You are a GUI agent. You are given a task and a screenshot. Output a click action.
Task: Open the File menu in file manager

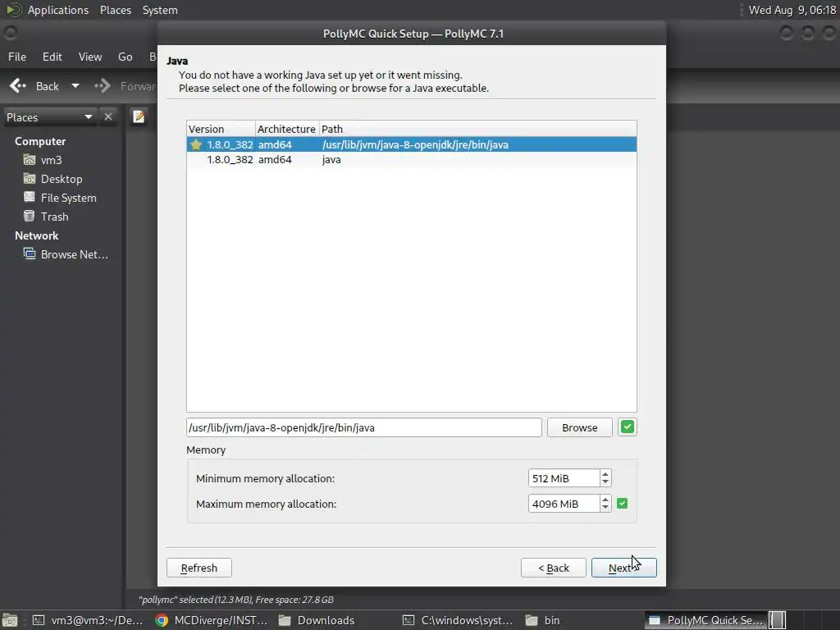click(x=17, y=57)
